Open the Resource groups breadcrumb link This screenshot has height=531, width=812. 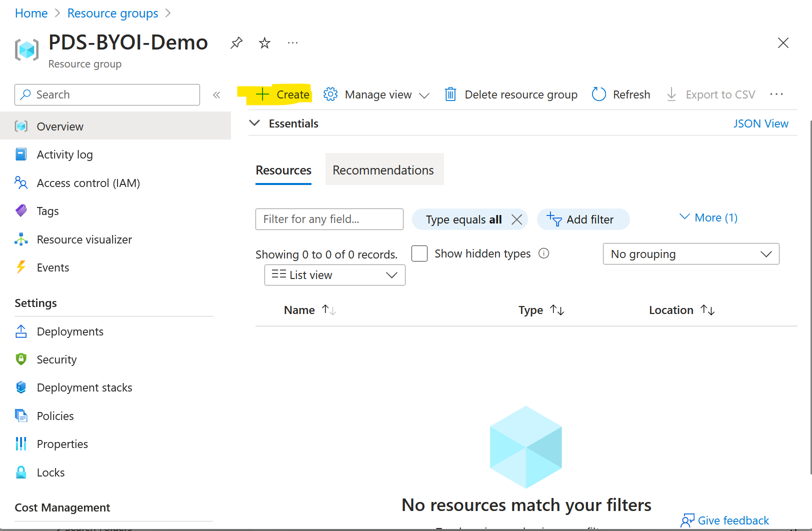coord(112,13)
